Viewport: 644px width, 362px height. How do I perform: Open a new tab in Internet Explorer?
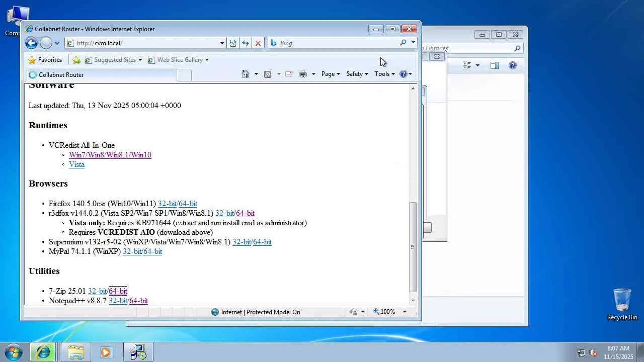coord(184,75)
